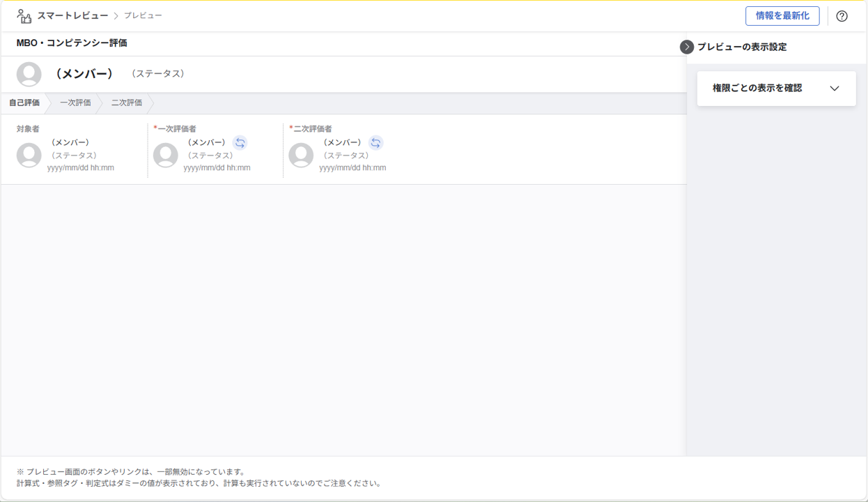The image size is (868, 502).
Task: Click the 二次評価者 avatar icon
Action: (x=301, y=155)
